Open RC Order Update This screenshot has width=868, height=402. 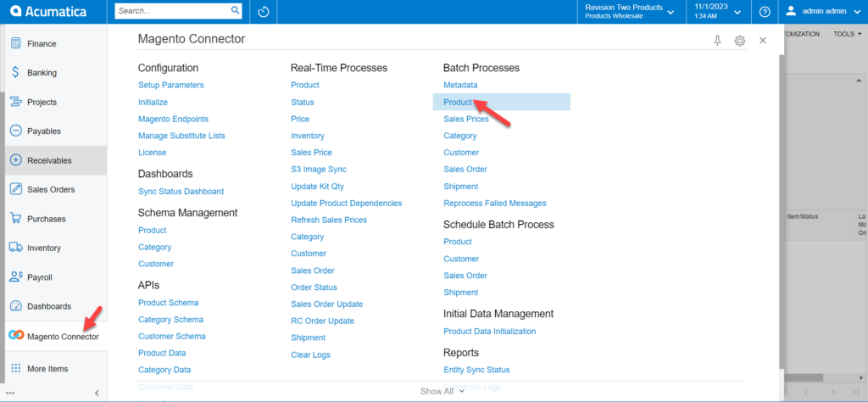point(323,321)
